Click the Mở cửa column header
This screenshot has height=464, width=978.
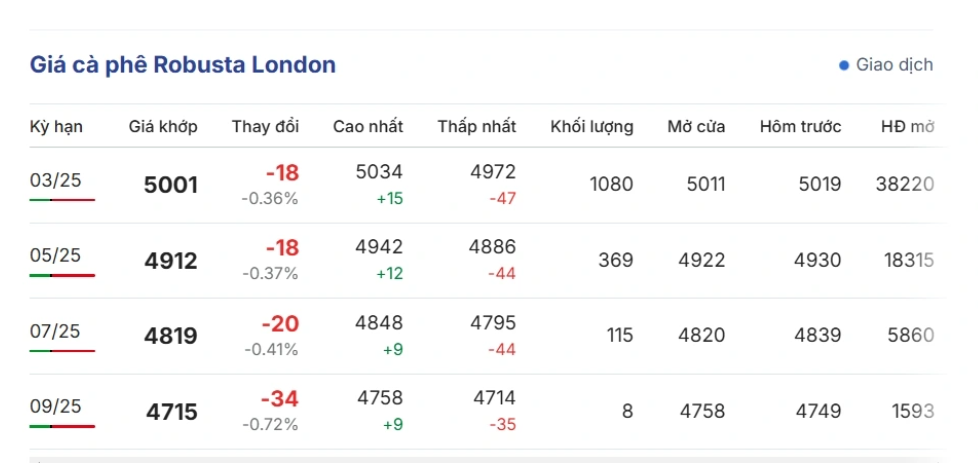pyautogui.click(x=697, y=127)
